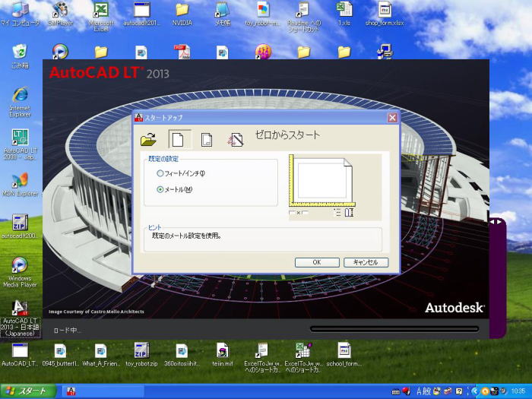
Task: Select the Use a Template icon
Action: [207, 139]
